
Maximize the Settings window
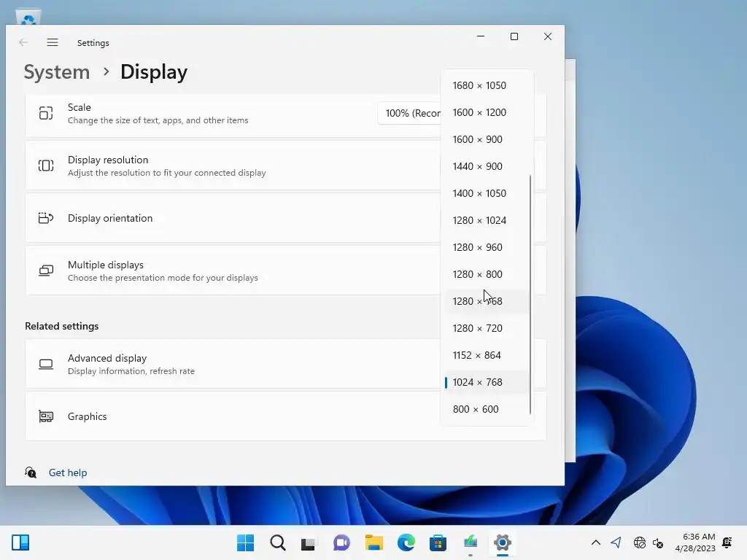pos(514,36)
